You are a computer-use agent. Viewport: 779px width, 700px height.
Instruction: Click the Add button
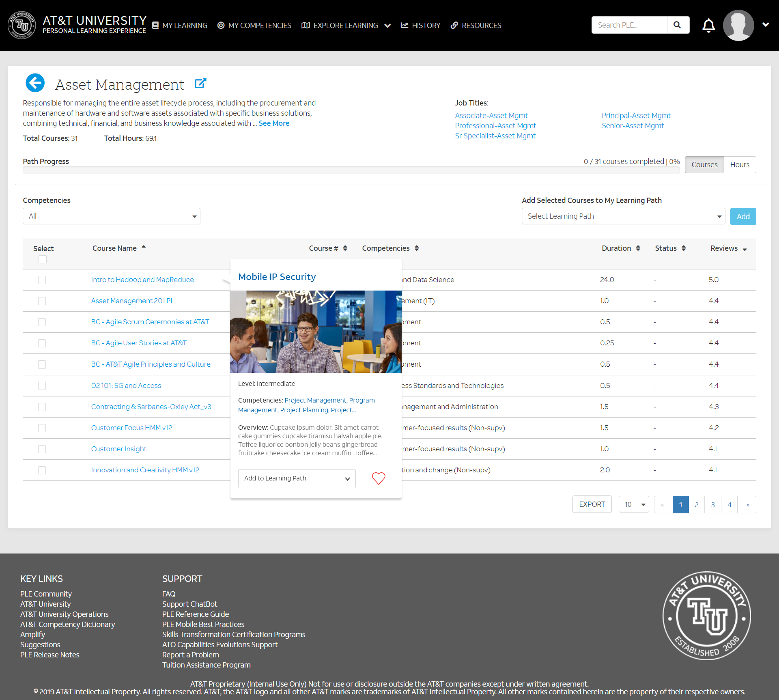click(743, 216)
